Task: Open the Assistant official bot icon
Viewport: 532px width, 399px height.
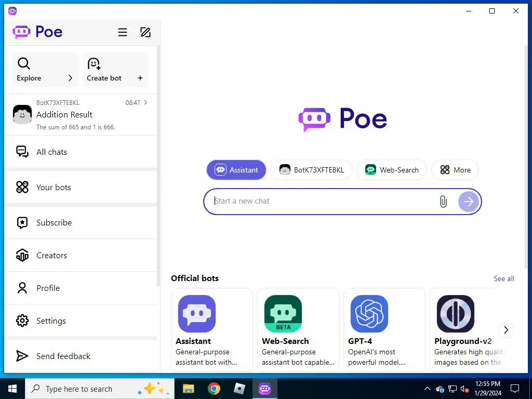Action: 197,313
